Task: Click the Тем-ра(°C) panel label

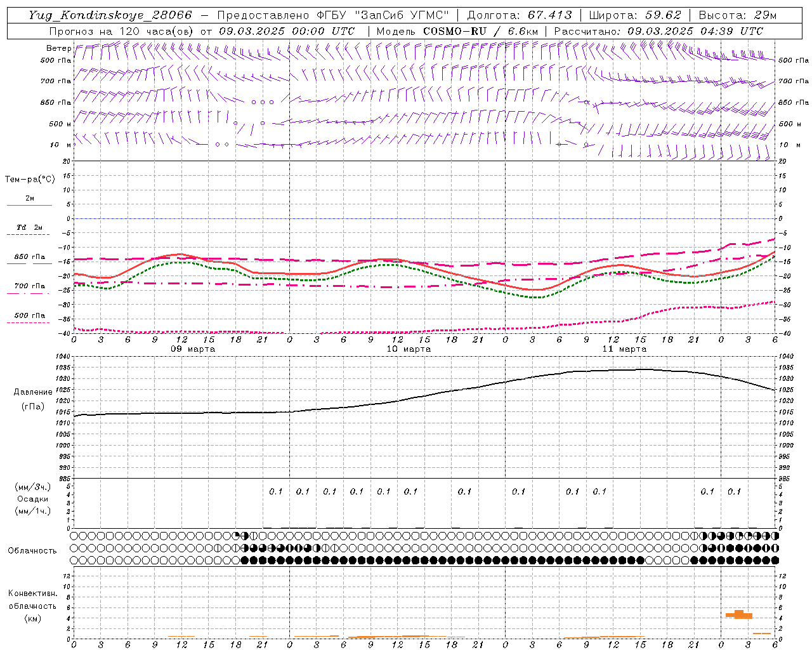Action: click(30, 180)
